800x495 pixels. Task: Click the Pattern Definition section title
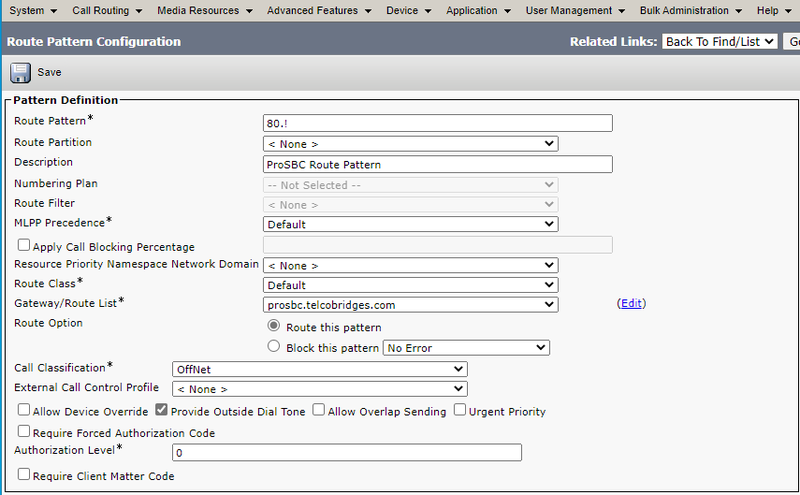pyautogui.click(x=65, y=100)
